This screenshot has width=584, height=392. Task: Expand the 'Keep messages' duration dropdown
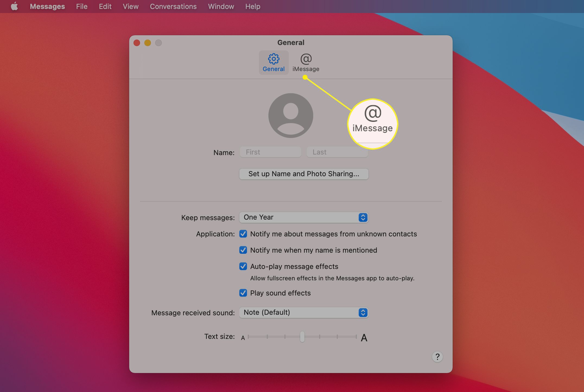pyautogui.click(x=304, y=217)
